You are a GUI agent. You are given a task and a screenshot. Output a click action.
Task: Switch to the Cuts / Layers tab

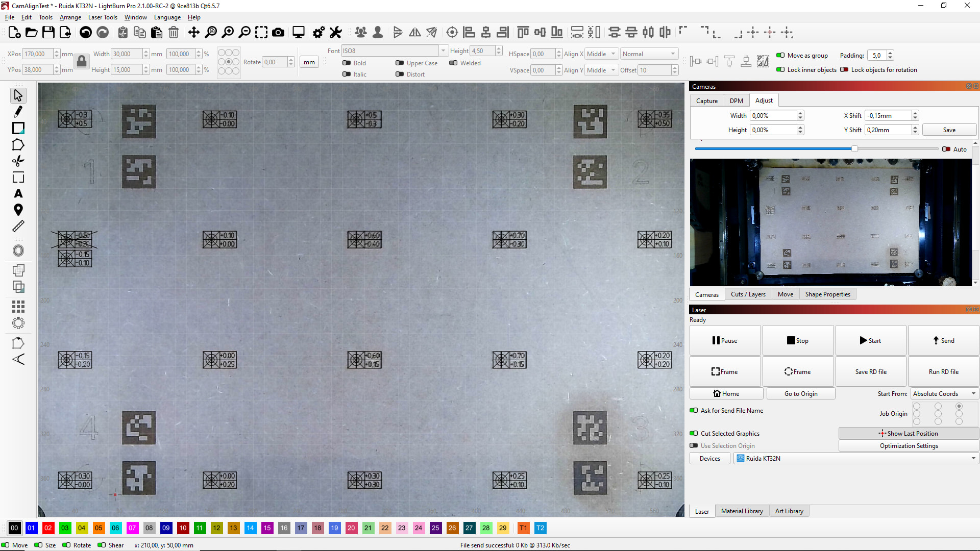[748, 294]
